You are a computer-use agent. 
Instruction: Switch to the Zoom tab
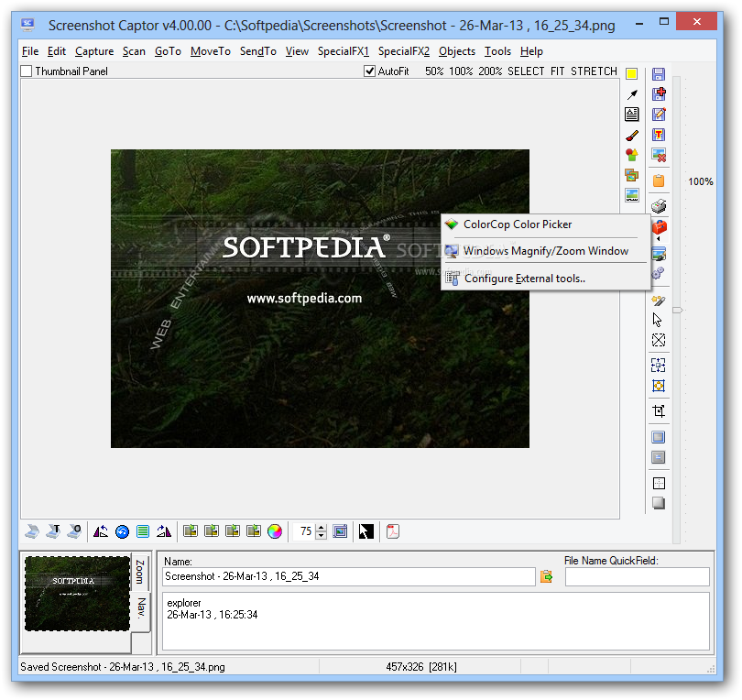(x=140, y=572)
